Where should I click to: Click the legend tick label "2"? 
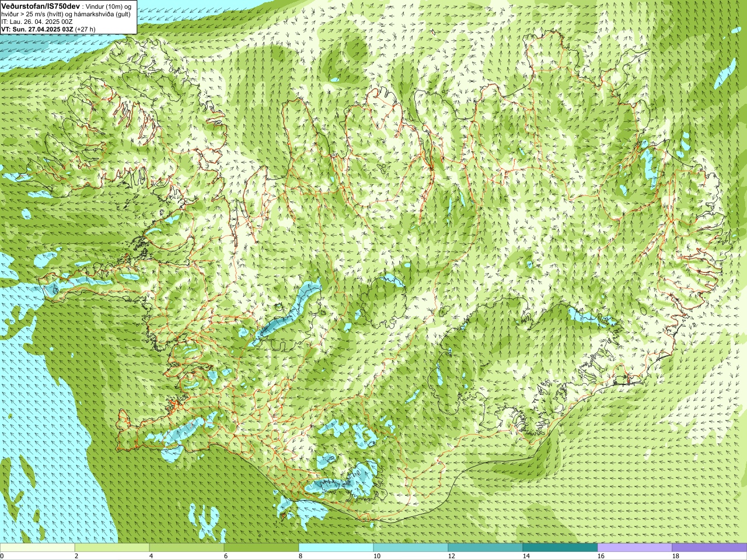[x=76, y=556]
